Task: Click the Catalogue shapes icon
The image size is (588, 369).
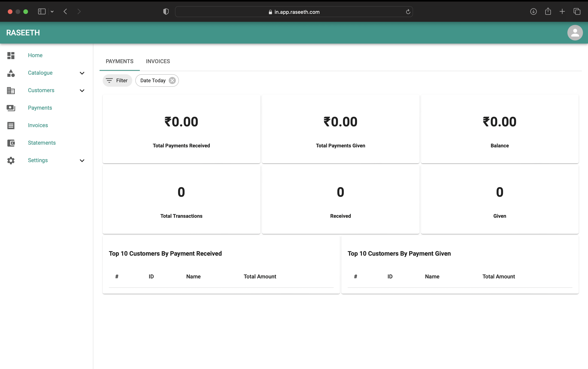Action: [x=11, y=73]
